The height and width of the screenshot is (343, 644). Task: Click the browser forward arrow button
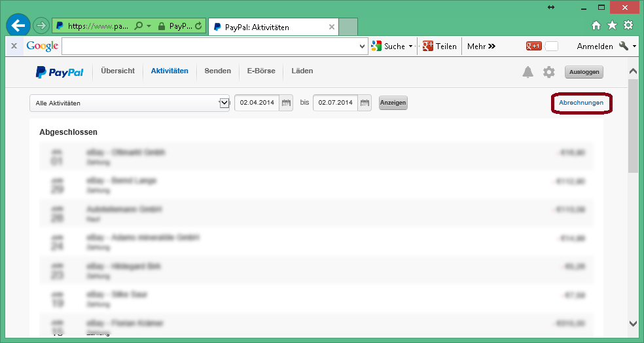pyautogui.click(x=41, y=26)
